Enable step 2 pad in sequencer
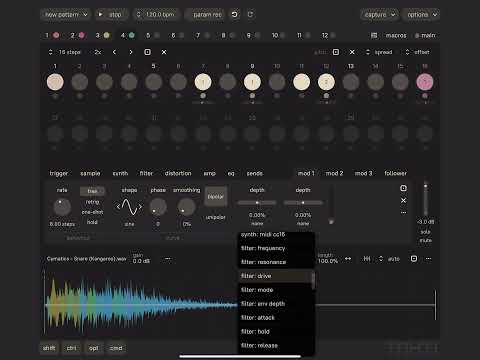 pos(80,82)
